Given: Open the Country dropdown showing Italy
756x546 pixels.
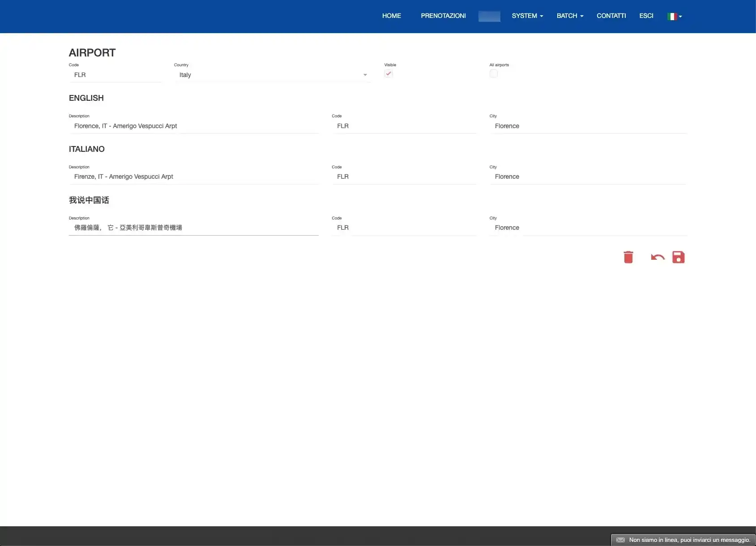Looking at the screenshot, I should [273, 75].
